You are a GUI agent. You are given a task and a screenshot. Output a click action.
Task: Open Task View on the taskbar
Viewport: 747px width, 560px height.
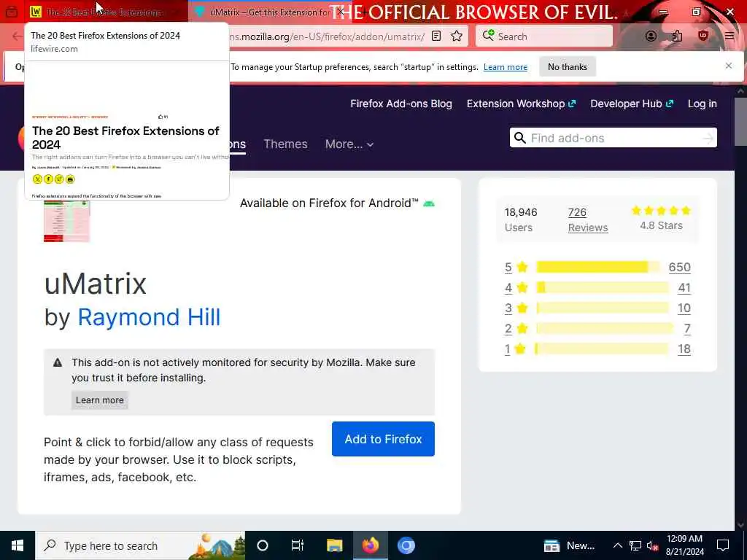298,545
